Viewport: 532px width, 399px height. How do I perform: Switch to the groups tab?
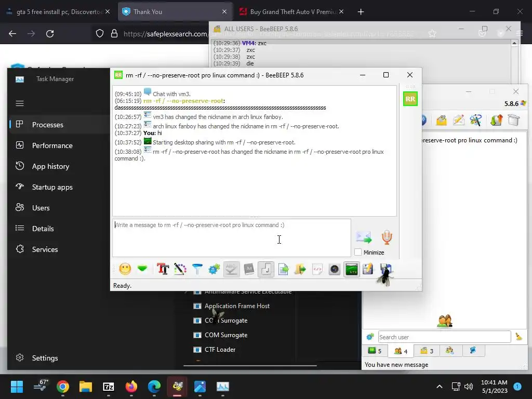450,351
